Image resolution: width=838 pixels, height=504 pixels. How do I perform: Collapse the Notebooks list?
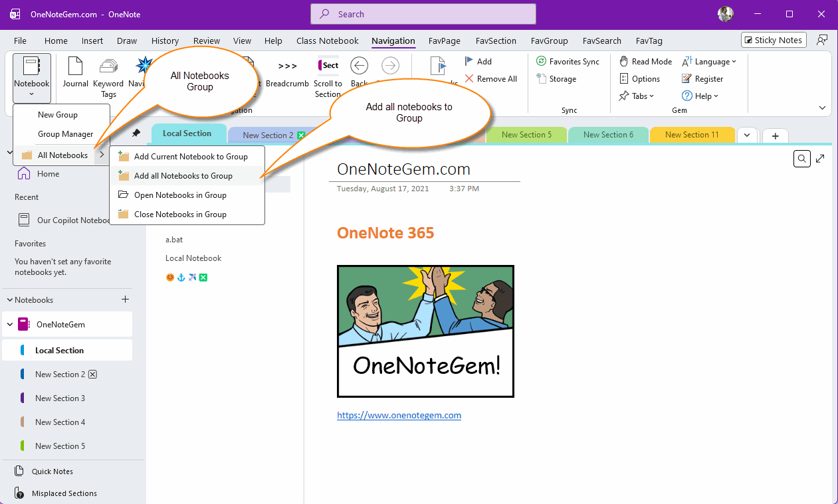coord(9,300)
